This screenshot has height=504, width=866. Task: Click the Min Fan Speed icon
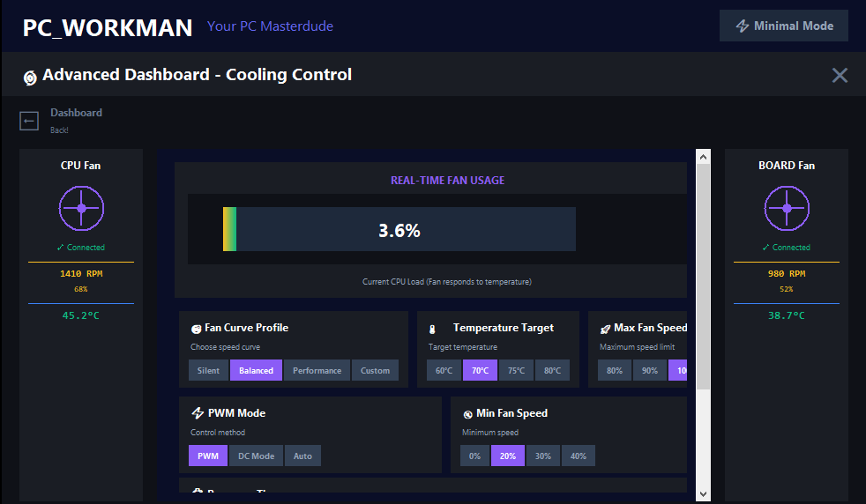tap(467, 414)
